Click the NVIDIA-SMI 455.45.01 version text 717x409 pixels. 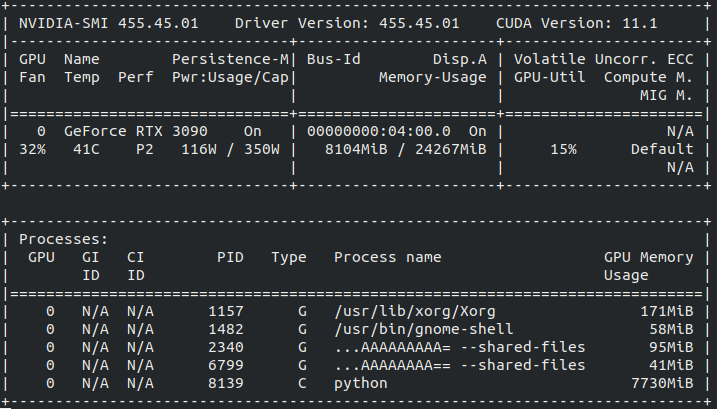tap(109, 23)
